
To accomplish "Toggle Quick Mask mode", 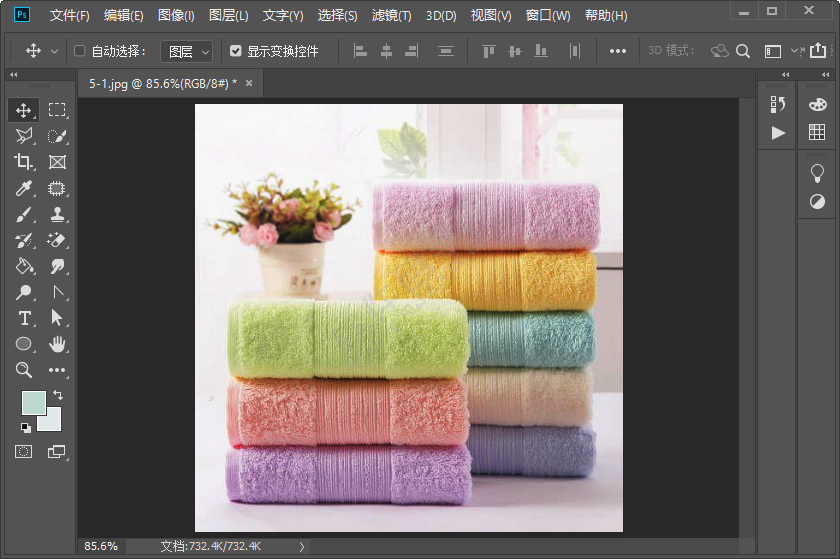I will click(24, 452).
